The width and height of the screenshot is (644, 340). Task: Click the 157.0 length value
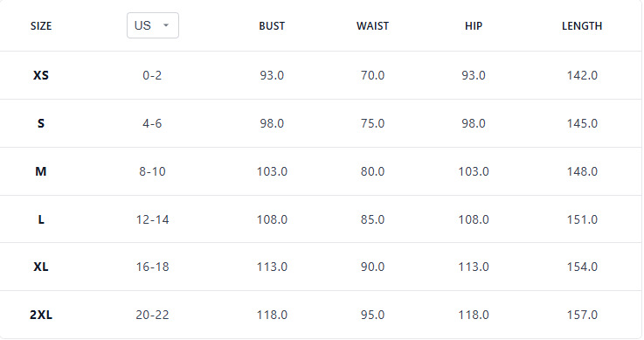582,315
